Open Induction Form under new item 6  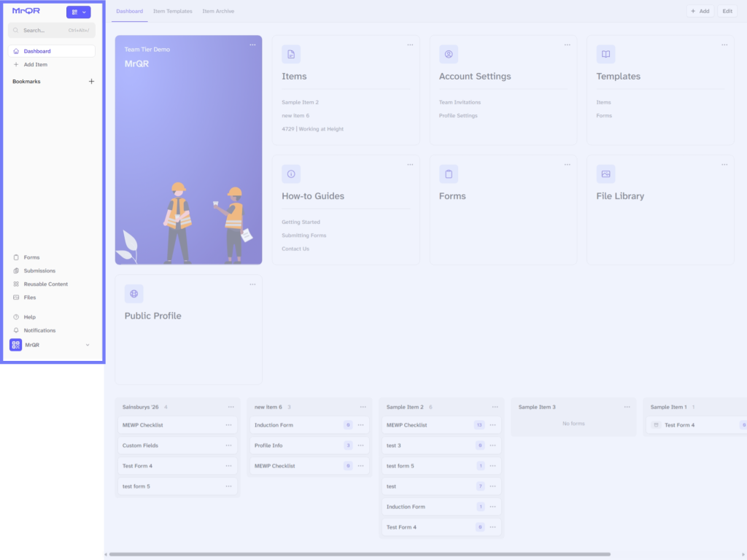[309, 425]
